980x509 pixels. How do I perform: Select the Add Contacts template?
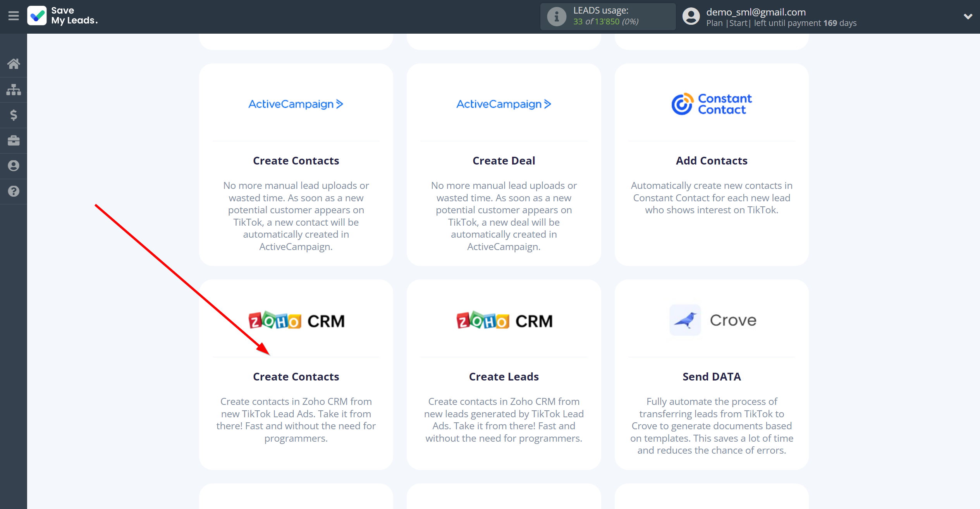[x=712, y=161]
